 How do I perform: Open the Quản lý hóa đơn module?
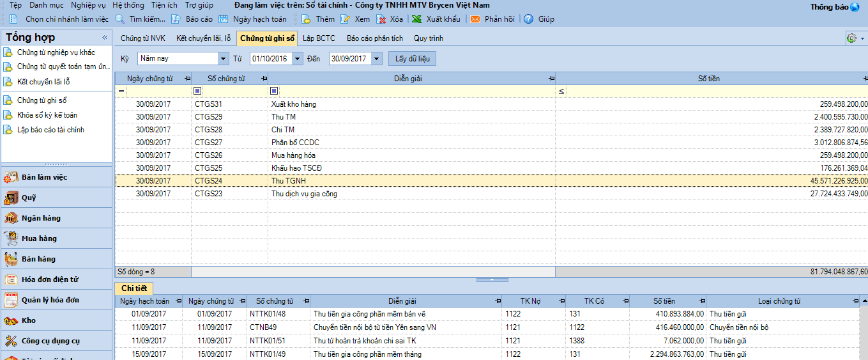coord(56,300)
